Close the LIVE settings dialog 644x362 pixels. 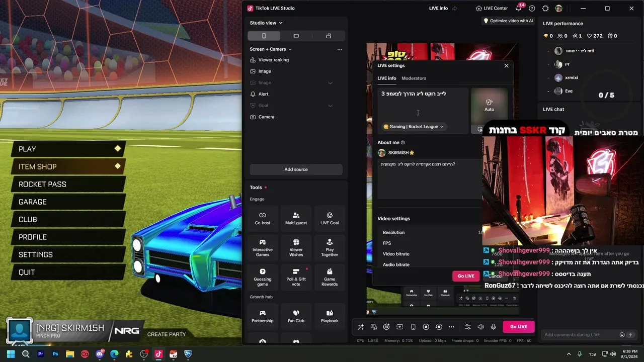506,66
